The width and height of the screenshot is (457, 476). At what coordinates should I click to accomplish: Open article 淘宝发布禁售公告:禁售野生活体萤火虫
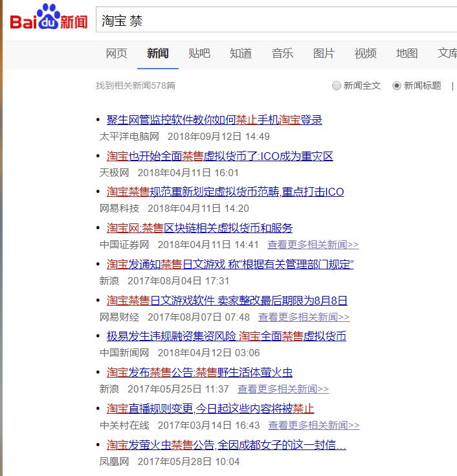tap(199, 372)
